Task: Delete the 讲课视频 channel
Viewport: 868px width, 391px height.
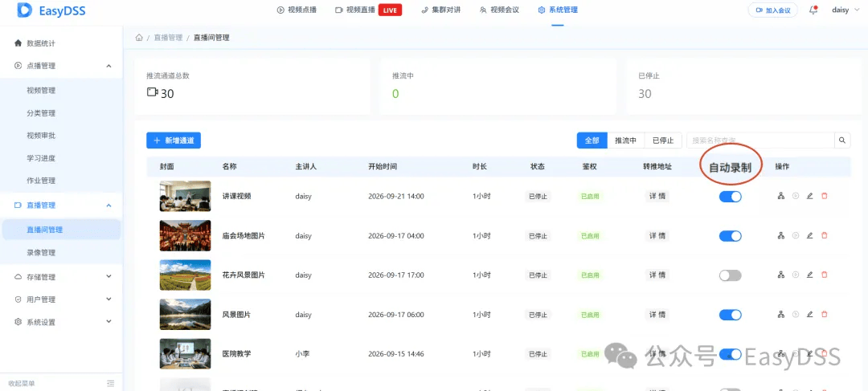Action: click(x=825, y=196)
